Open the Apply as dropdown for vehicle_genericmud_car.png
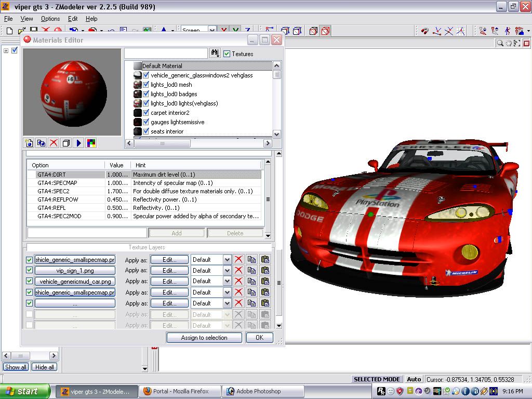This screenshot has height=399, width=532. [x=227, y=282]
